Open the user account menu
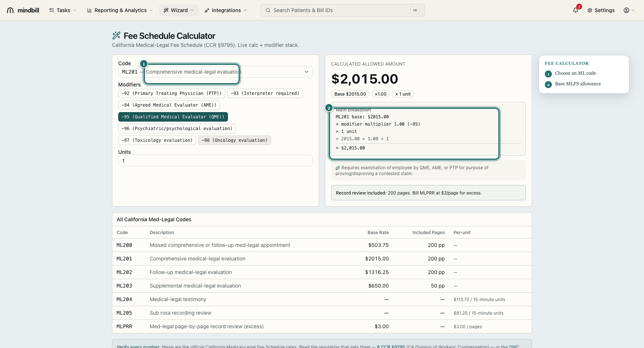Image resolution: width=644 pixels, height=348 pixels. point(629,10)
